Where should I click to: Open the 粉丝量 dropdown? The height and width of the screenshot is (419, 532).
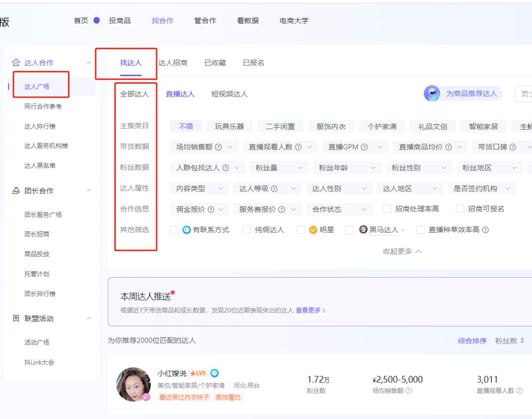coord(278,168)
